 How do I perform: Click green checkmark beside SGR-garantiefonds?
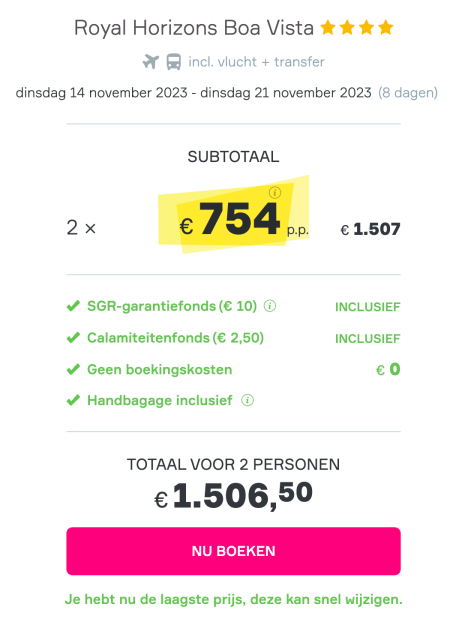click(x=73, y=306)
